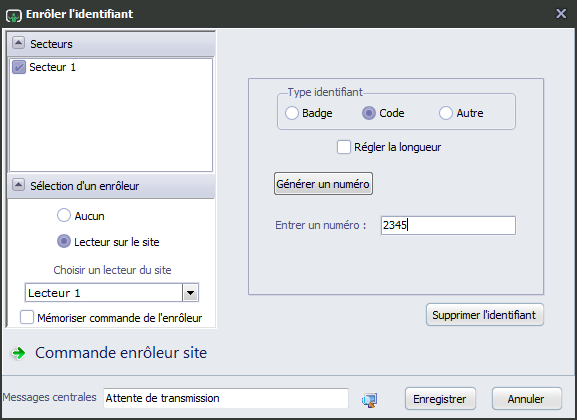
Task: Collapse the Secteurs panel
Action: pos(18,43)
